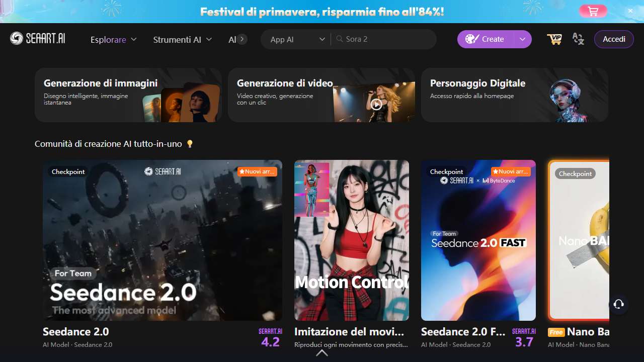Open the Seedance 2.0 model thumbnail

(162, 240)
